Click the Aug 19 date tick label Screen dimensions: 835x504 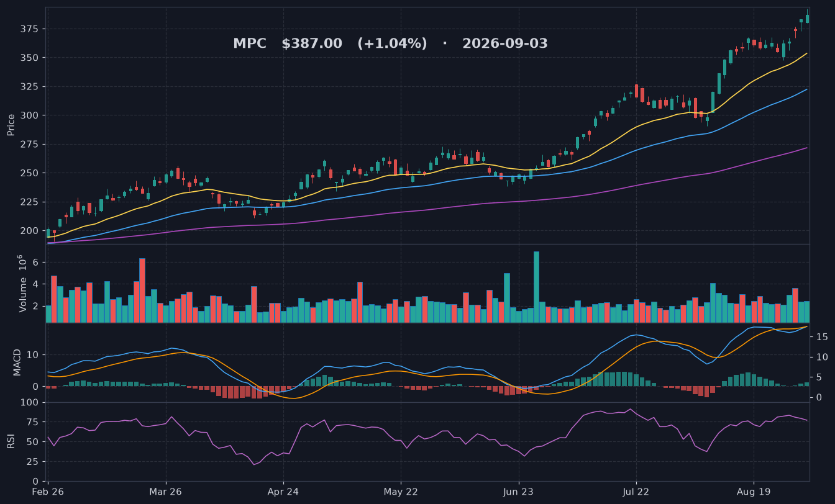(x=753, y=492)
